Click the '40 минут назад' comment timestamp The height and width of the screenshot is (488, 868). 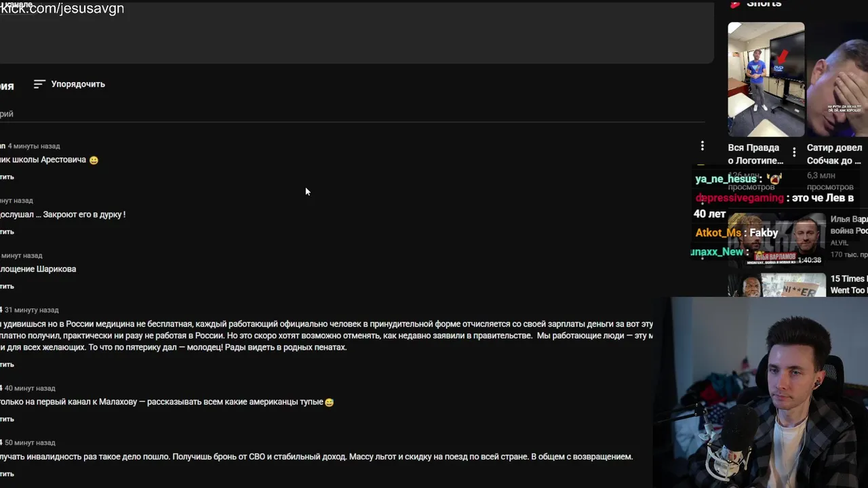pos(30,388)
